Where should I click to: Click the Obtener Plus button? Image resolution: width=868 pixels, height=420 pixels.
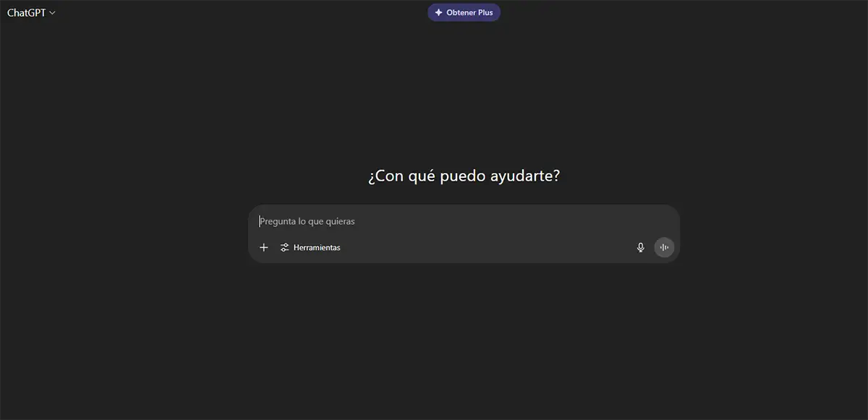click(x=464, y=13)
